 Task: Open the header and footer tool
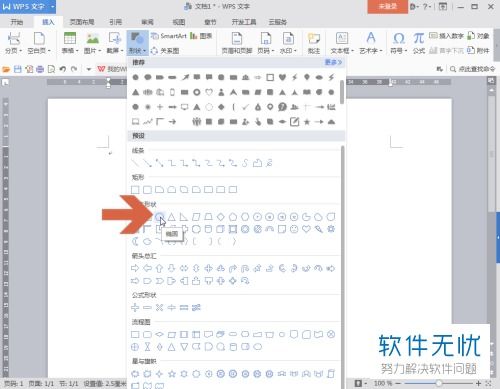coord(237,43)
